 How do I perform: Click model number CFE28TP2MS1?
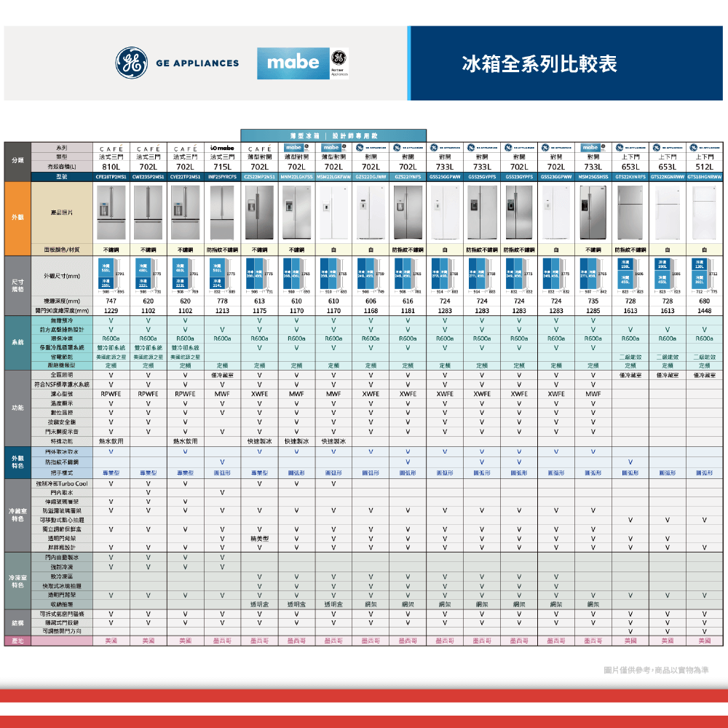[111, 175]
